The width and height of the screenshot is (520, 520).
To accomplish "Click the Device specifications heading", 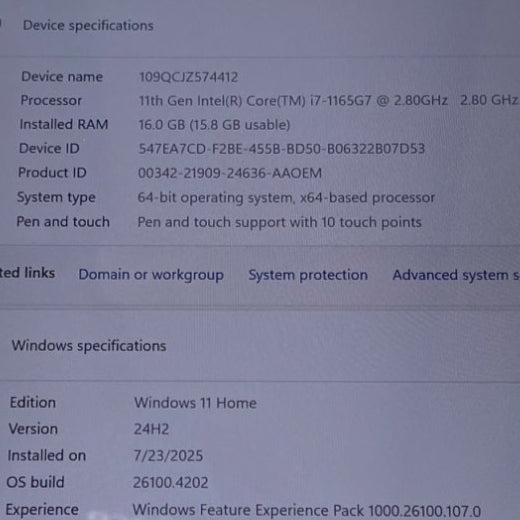I will pos(88,26).
